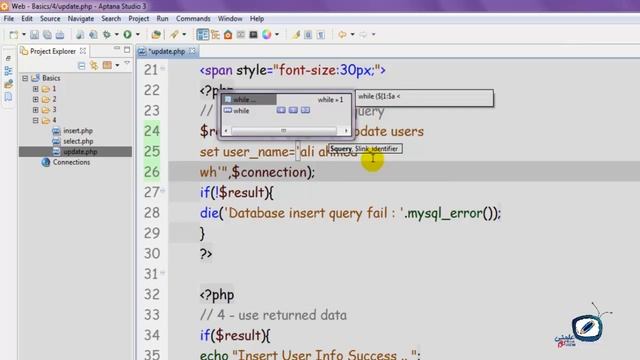This screenshot has height=360, width=640.
Task: Maximize the Project Explorer panel
Action: [x=127, y=50]
